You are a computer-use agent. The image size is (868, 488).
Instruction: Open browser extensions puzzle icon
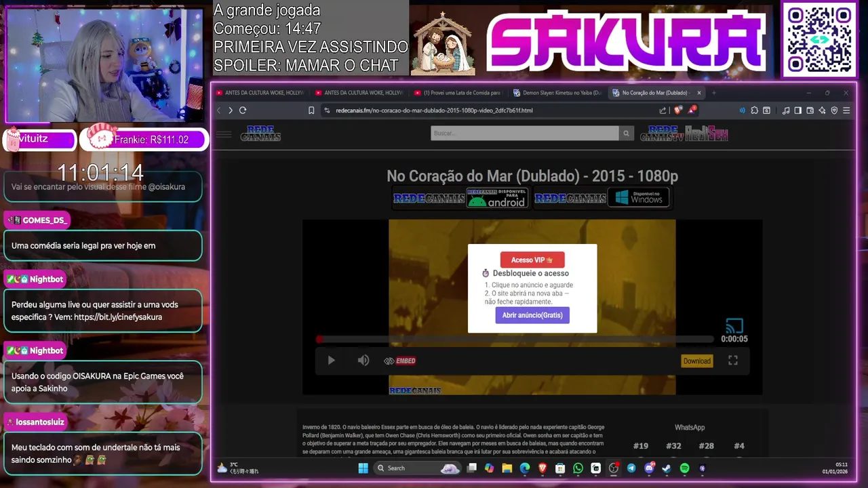click(754, 110)
